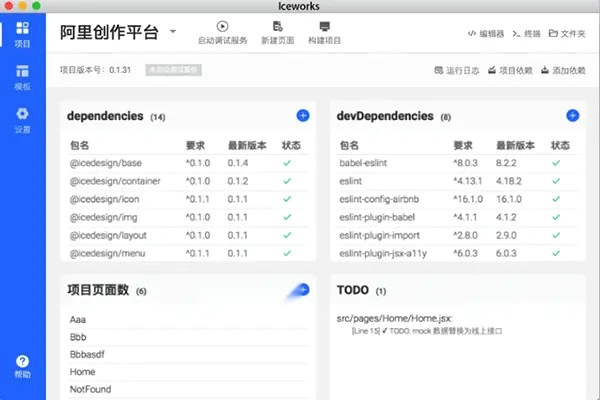
Task: Open the 文件夹 (Folder) option
Action: tap(567, 34)
